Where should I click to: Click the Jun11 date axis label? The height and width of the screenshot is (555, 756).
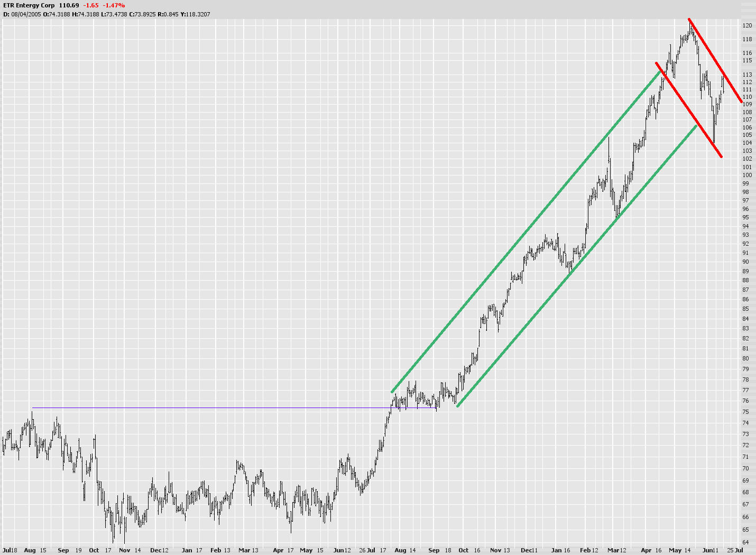pos(711,550)
